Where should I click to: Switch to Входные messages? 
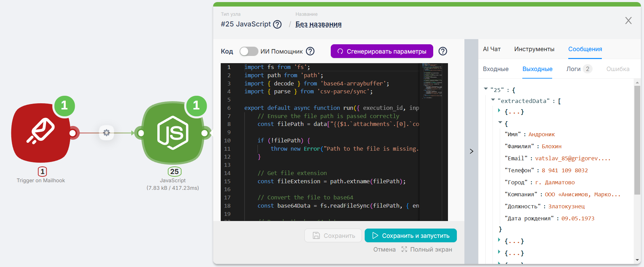[496, 69]
